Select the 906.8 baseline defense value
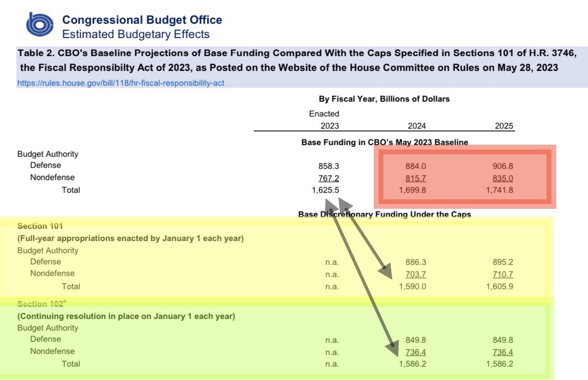The width and height of the screenshot is (588, 380). tap(503, 166)
